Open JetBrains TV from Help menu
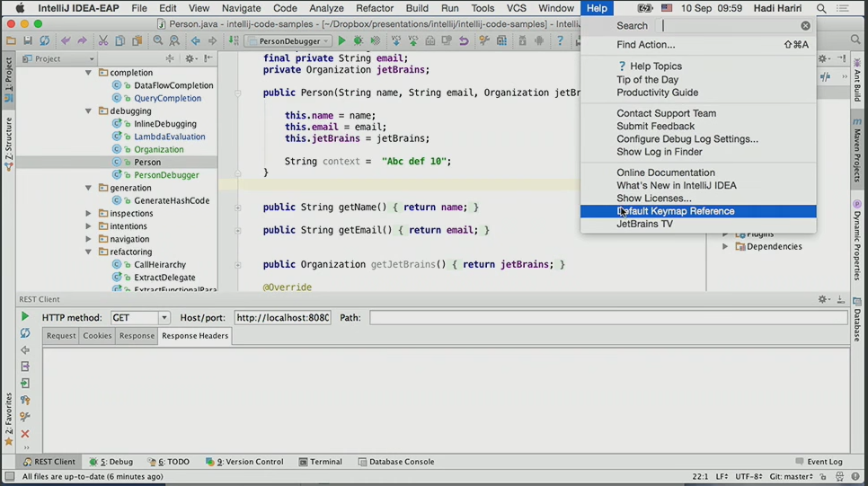Screen dimensions: 868x486 (698, 225)
